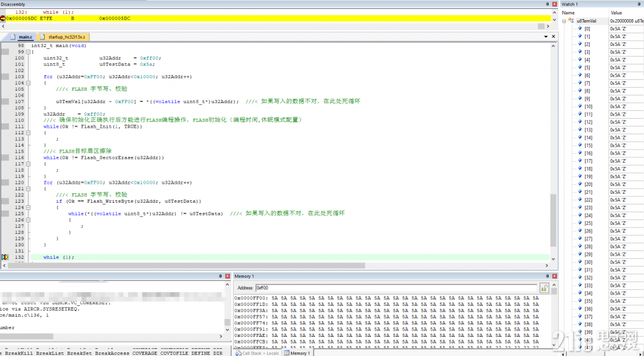Image resolution: width=644 pixels, height=356 pixels.
Task: Switch to the startup_hc32l13x.s editor tab
Action: coord(63,37)
